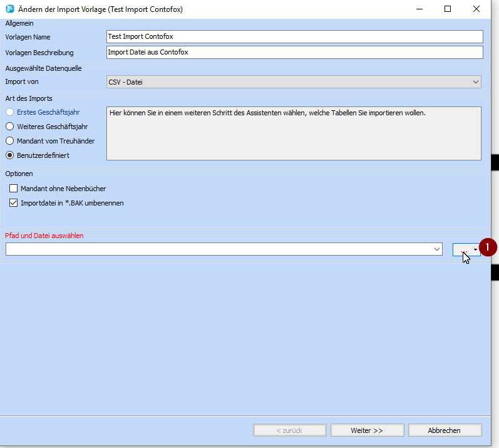This screenshot has width=499, height=448.
Task: Click the import type description text box
Action: (x=294, y=133)
